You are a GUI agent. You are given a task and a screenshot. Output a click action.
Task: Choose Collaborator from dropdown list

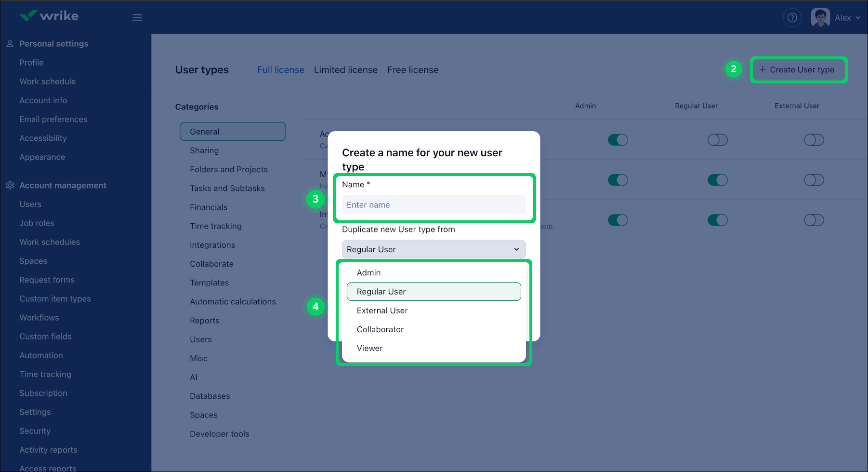(380, 329)
